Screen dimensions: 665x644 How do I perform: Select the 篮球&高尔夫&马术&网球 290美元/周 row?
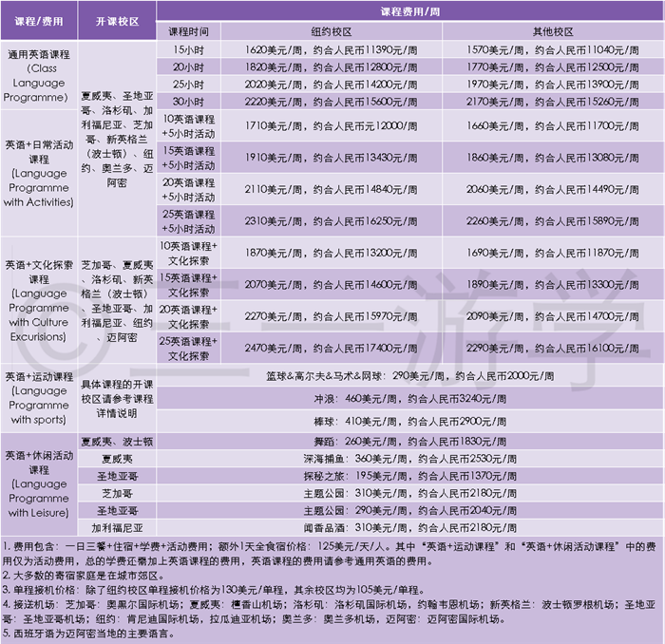409,375
